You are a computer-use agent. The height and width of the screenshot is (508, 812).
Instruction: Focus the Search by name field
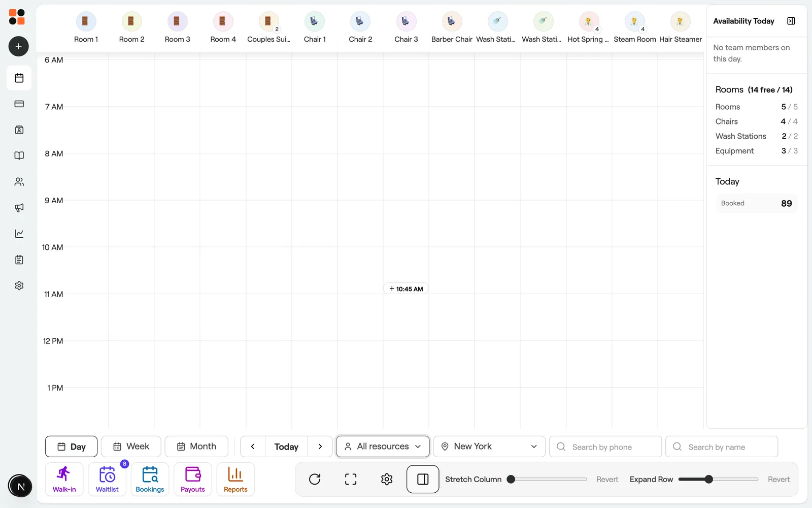pyautogui.click(x=722, y=447)
